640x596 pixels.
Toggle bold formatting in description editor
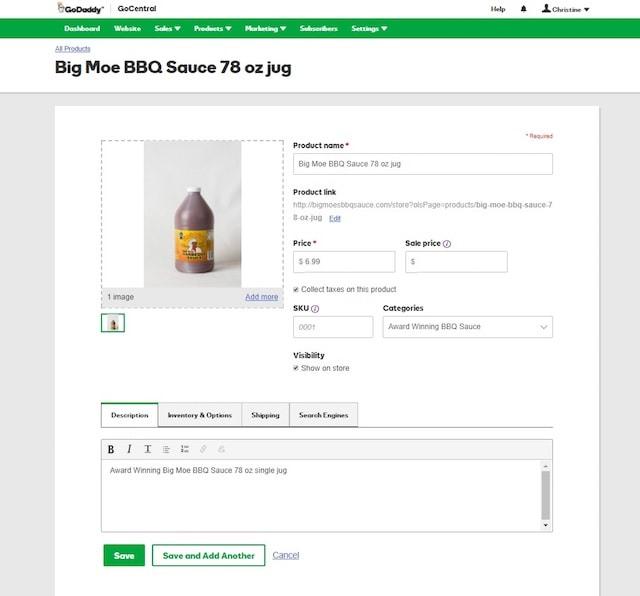[111, 449]
